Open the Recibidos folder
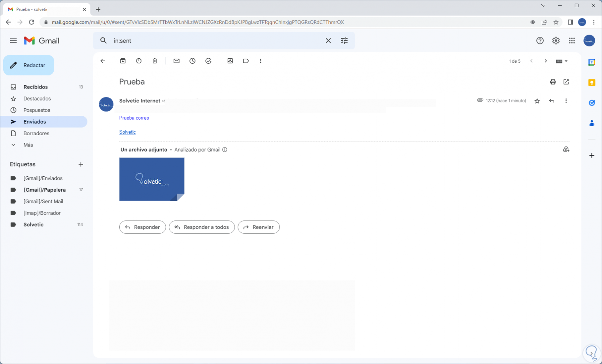The width and height of the screenshot is (602, 364). [x=44, y=87]
